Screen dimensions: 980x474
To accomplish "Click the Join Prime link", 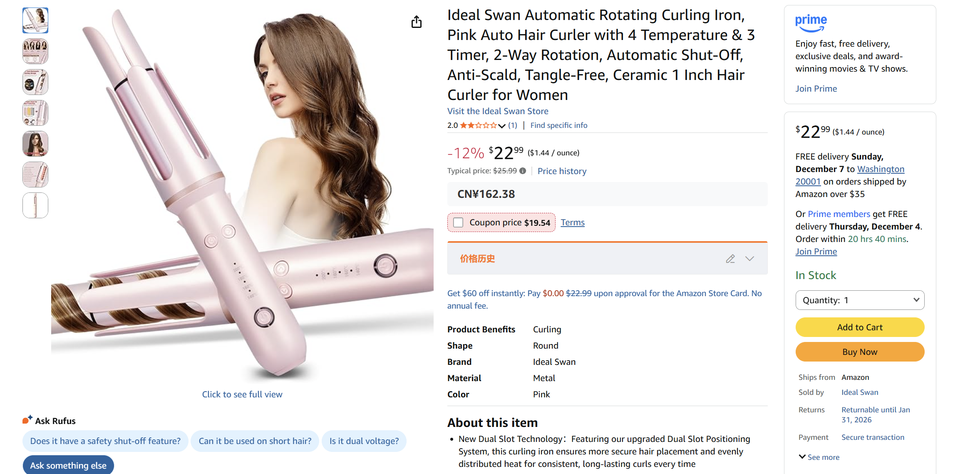I will (816, 88).
